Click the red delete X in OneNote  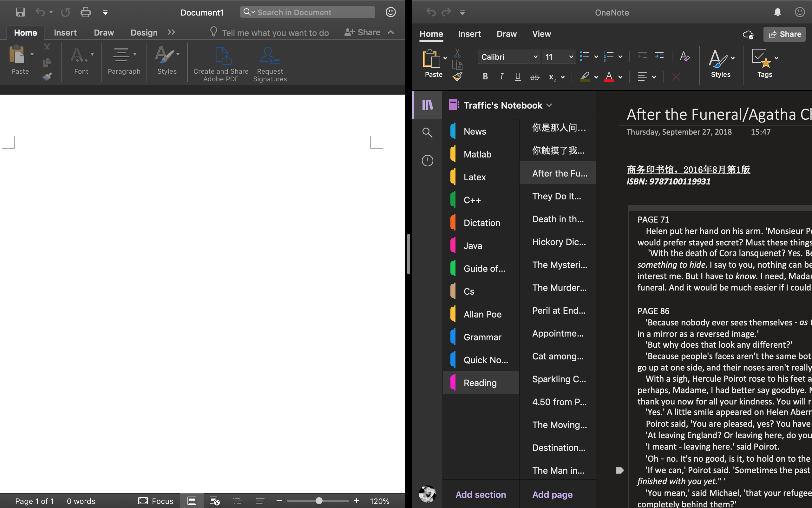[676, 77]
